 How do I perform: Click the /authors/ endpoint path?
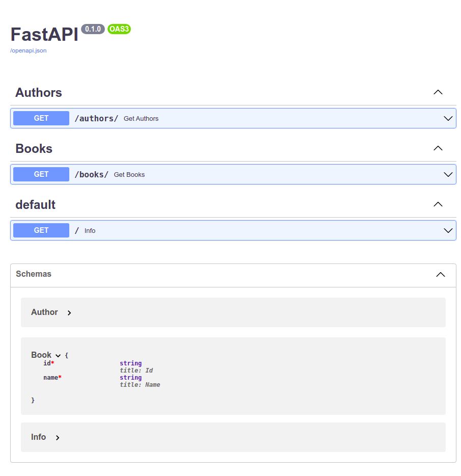tap(96, 118)
